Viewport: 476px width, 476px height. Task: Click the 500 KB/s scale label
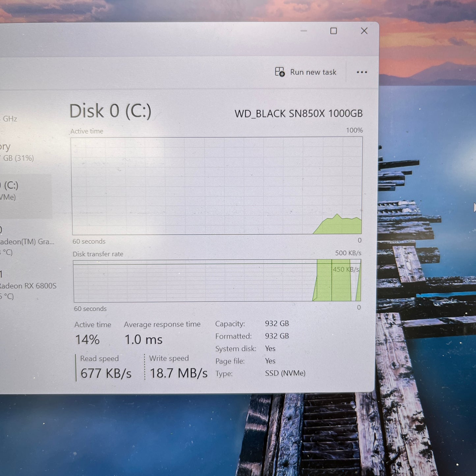[348, 253]
